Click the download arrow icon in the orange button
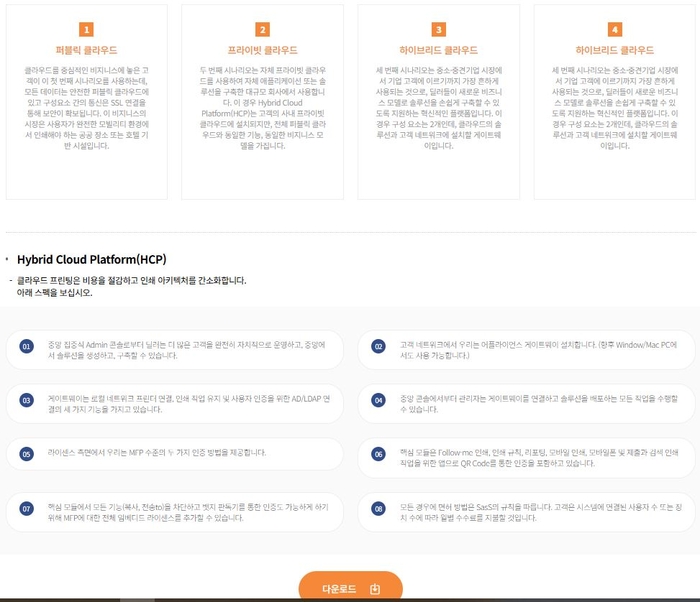 [375, 589]
